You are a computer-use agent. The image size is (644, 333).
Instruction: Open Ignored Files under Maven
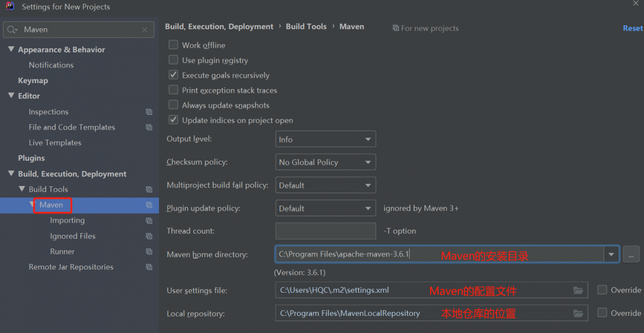click(x=72, y=236)
